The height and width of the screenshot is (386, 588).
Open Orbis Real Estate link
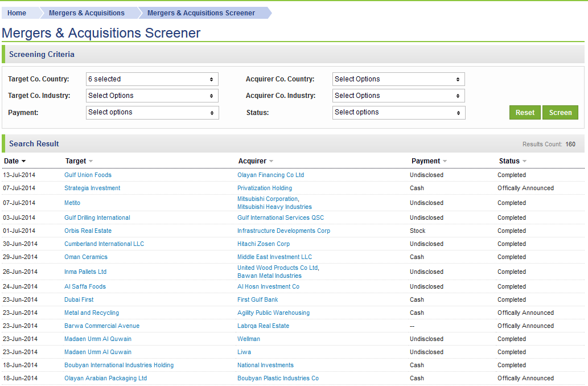tap(88, 231)
